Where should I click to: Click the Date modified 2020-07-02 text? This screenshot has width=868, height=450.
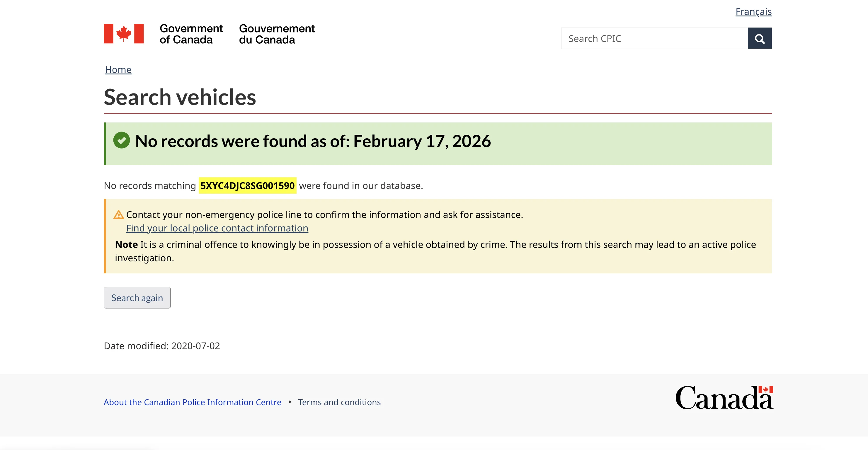click(162, 346)
